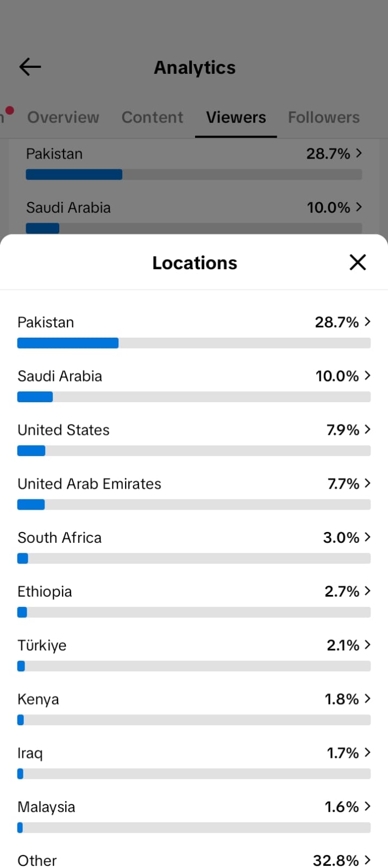Viewport: 388px width, 868px height.
Task: Tap the back arrow icon
Action: pos(30,67)
